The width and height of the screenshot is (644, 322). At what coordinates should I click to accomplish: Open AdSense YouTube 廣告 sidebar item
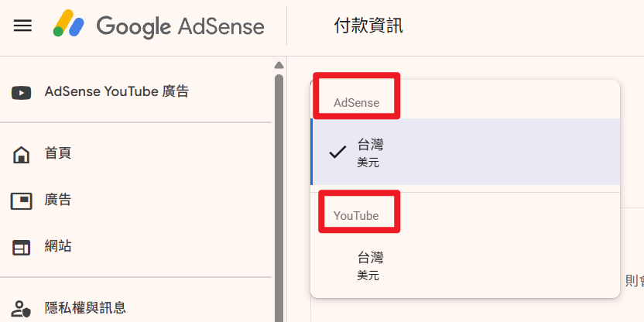116,92
